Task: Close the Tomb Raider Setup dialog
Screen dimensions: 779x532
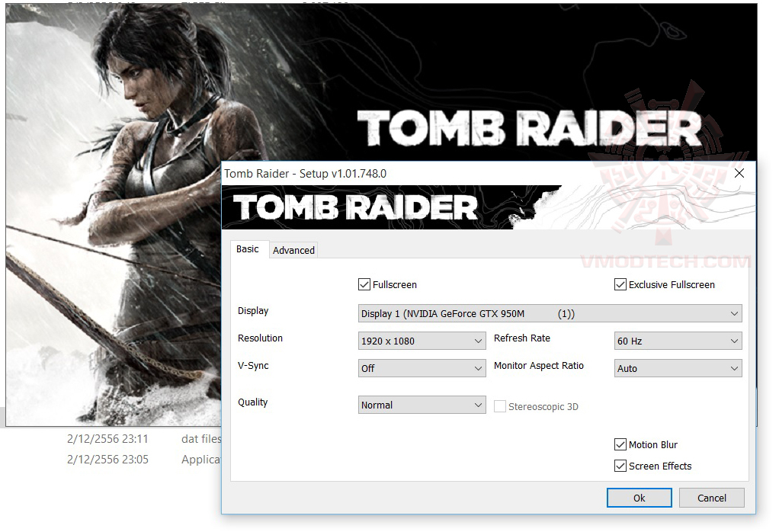Action: click(x=739, y=173)
